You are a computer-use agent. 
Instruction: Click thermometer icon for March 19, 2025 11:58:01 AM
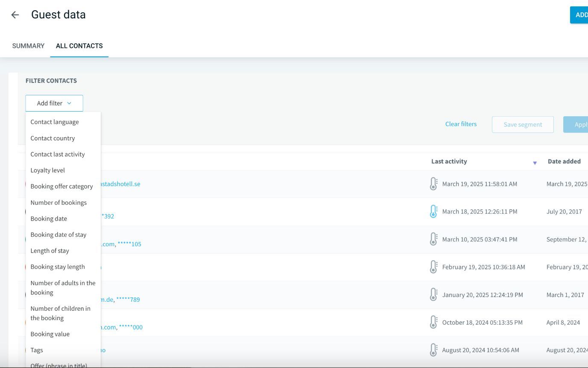(x=433, y=184)
